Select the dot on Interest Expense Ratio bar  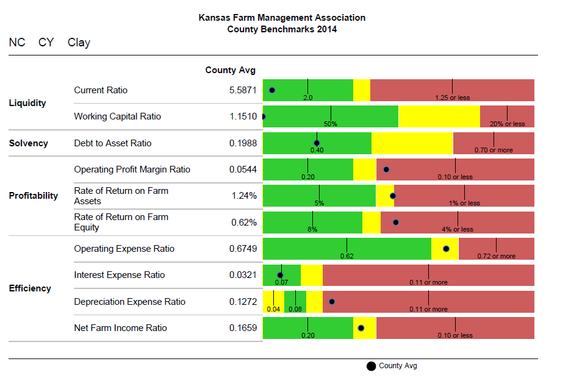click(x=280, y=275)
